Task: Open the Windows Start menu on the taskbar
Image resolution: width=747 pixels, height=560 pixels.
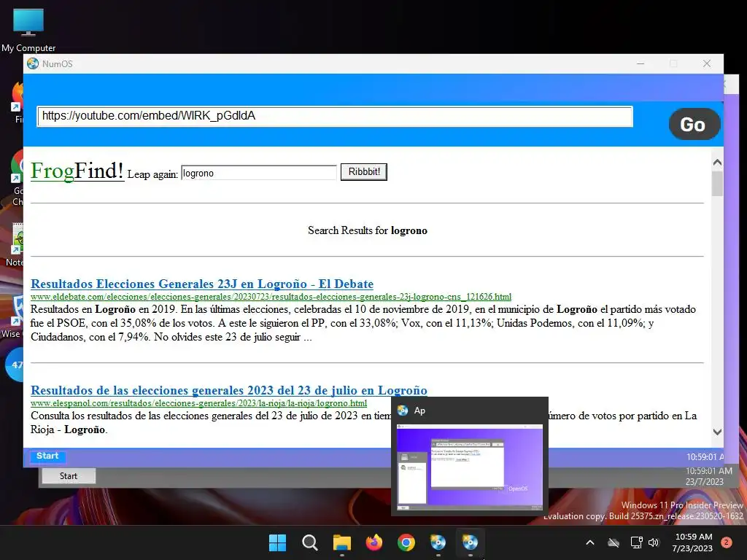Action: (278, 542)
